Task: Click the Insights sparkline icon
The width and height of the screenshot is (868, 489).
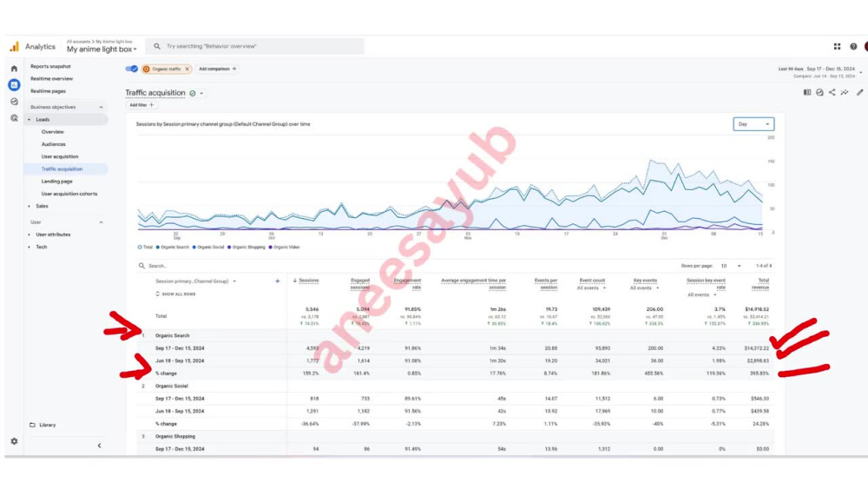Action: (845, 92)
